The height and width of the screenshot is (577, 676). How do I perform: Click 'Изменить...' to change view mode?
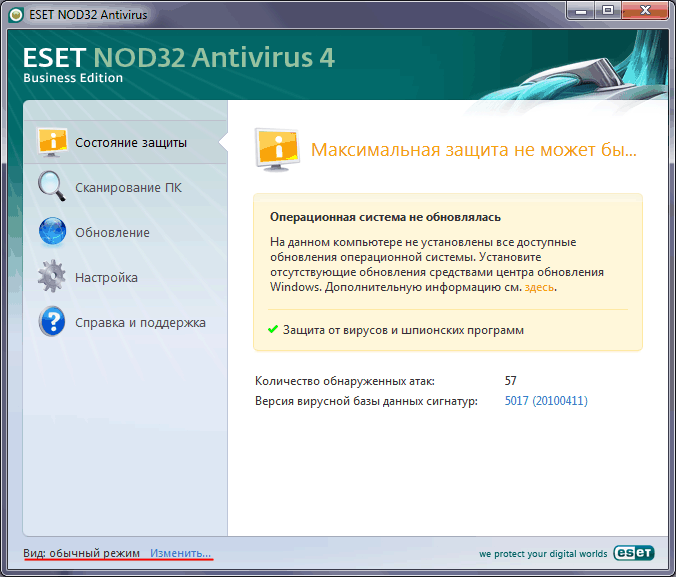[x=181, y=553]
